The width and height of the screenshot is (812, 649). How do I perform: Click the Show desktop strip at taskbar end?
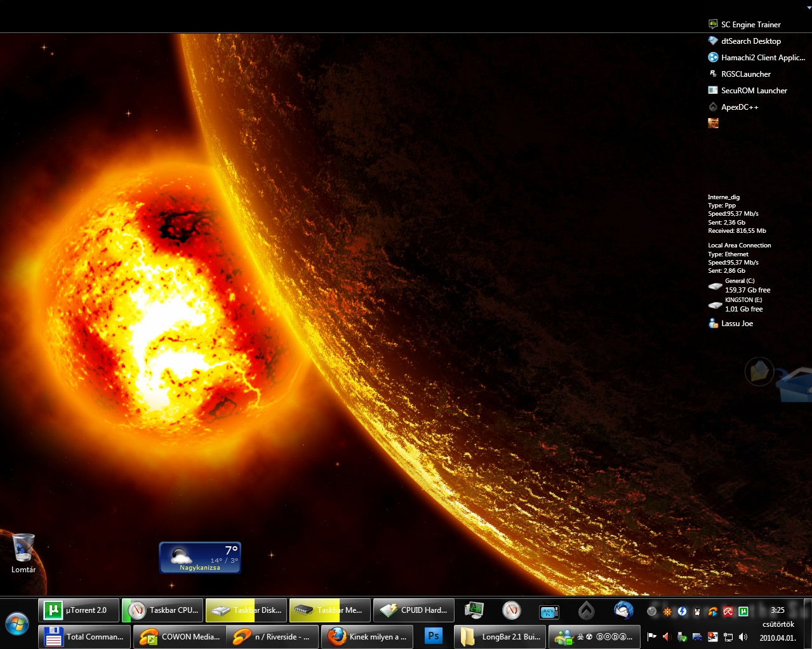coord(808,624)
